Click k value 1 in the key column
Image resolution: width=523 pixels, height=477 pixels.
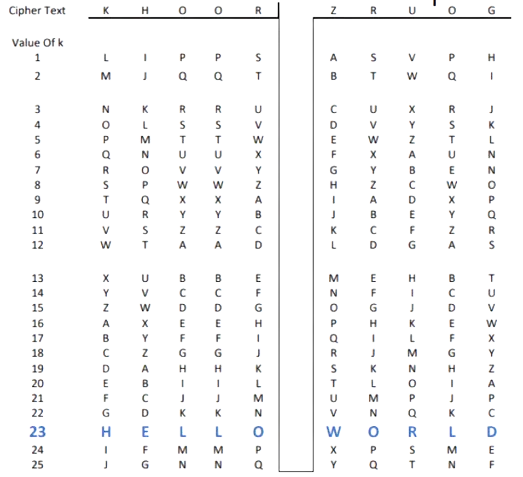click(37, 58)
